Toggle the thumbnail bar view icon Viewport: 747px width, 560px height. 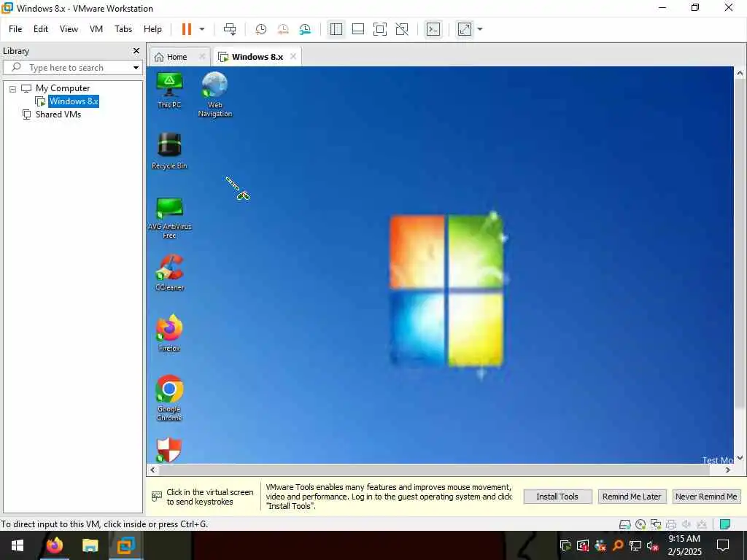(x=357, y=29)
